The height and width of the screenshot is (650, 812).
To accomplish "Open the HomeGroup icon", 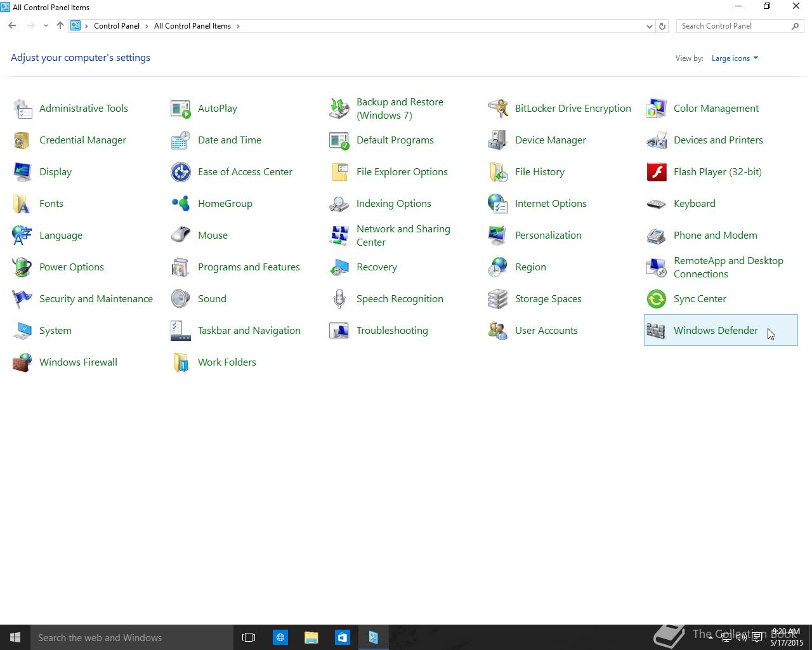I will point(181,204).
